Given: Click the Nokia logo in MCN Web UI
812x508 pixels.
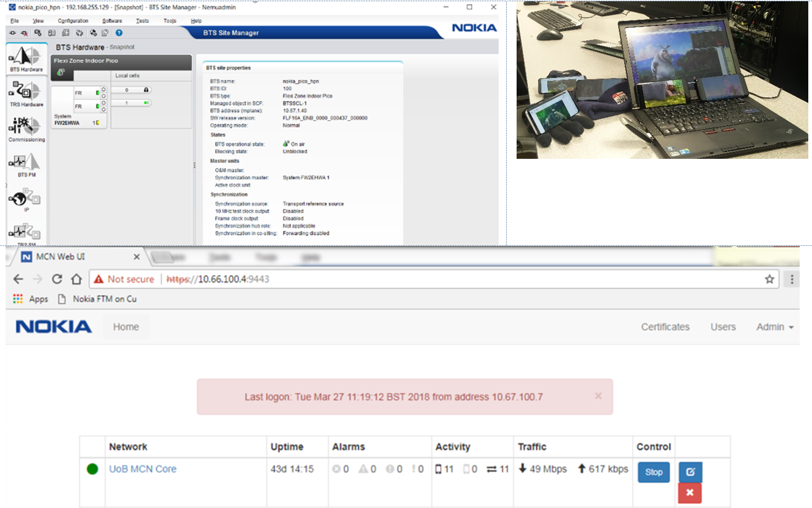Looking at the screenshot, I should pyautogui.click(x=54, y=327).
